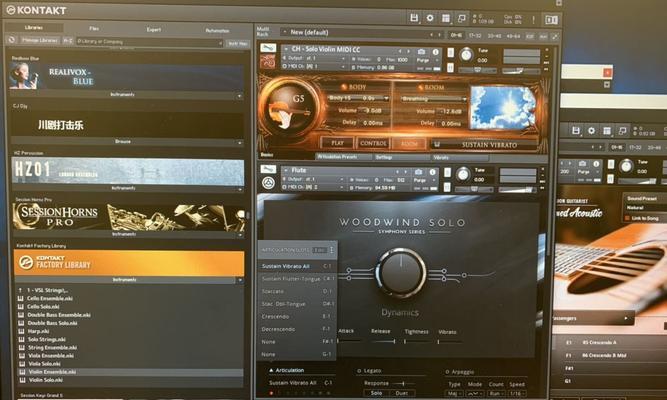
Task: Select Sustain Flutter-Tongue articulation slot
Action: click(297, 279)
